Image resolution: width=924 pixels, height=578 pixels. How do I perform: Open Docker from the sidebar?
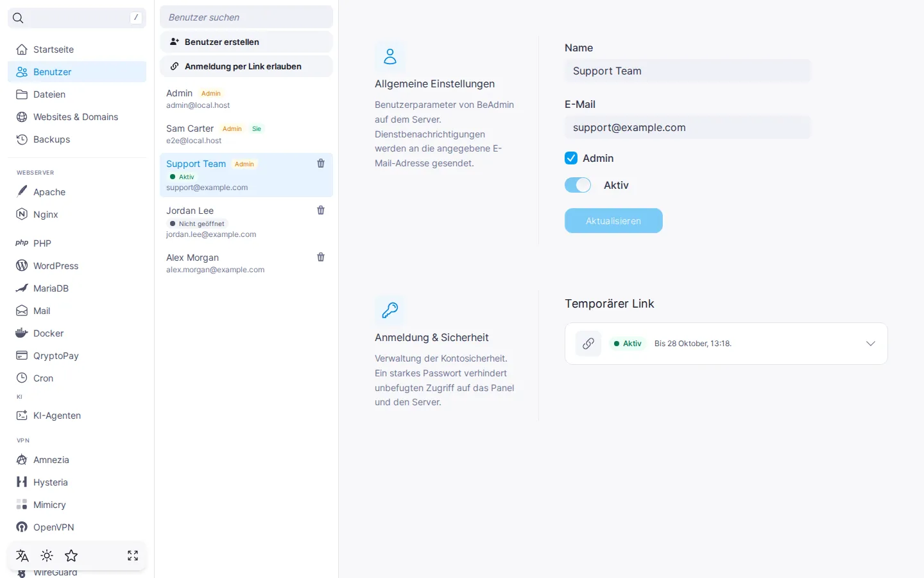(x=77, y=333)
